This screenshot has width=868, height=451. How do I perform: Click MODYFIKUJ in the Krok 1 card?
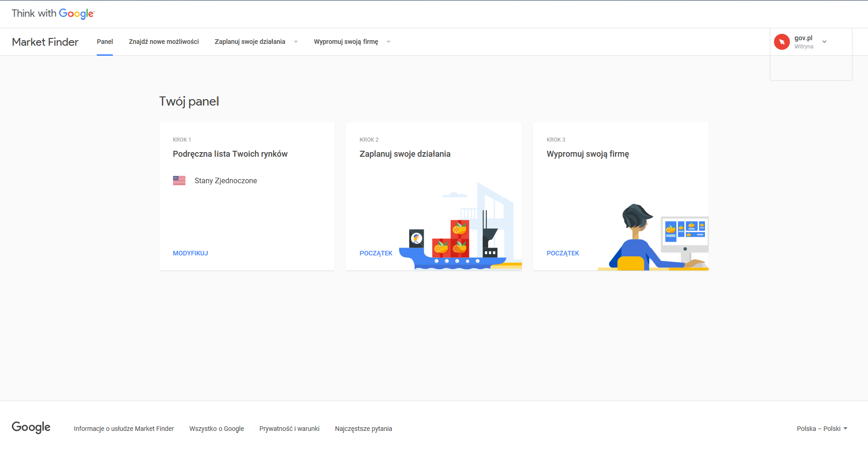(x=190, y=253)
